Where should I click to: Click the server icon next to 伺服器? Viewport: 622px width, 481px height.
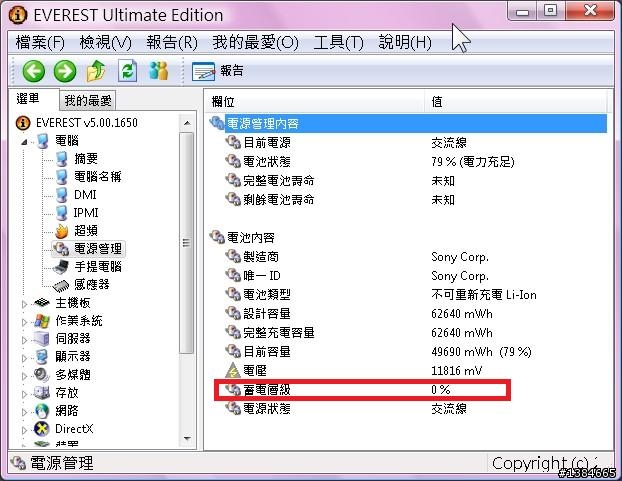click(41, 339)
